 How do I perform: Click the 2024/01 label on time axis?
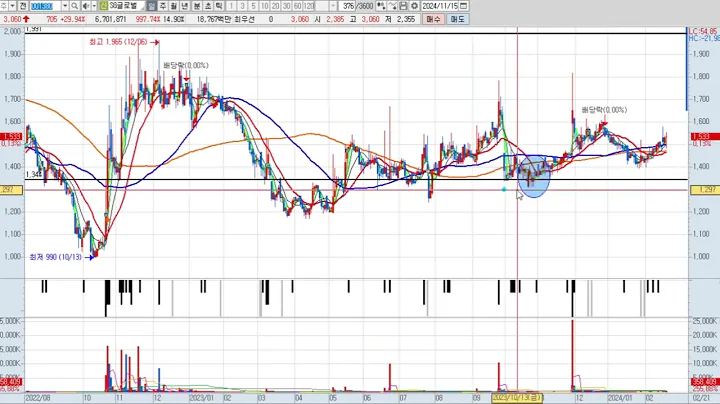pyautogui.click(x=619, y=398)
